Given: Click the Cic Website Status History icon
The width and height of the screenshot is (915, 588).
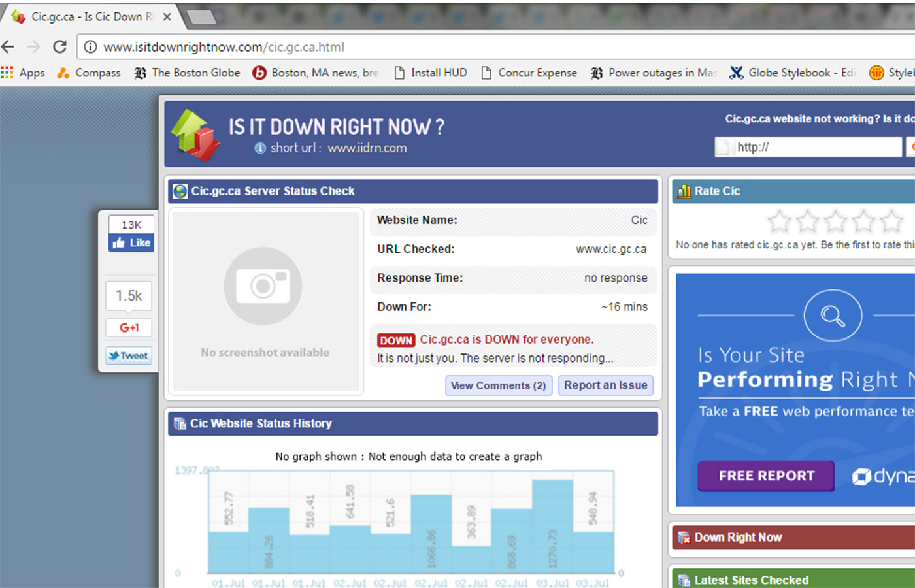Looking at the screenshot, I should (180, 424).
